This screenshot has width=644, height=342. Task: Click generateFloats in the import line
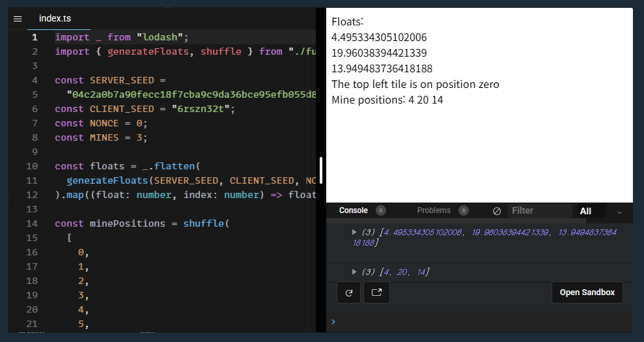tap(148, 52)
